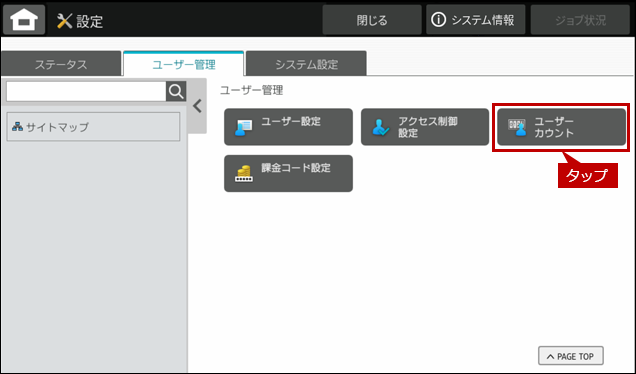This screenshot has width=636, height=374.
Task: Select the ユーザー管理 tab
Action: click(x=183, y=64)
